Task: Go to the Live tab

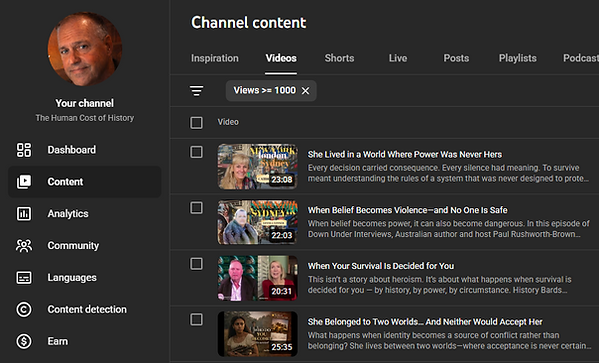Action: pyautogui.click(x=398, y=58)
